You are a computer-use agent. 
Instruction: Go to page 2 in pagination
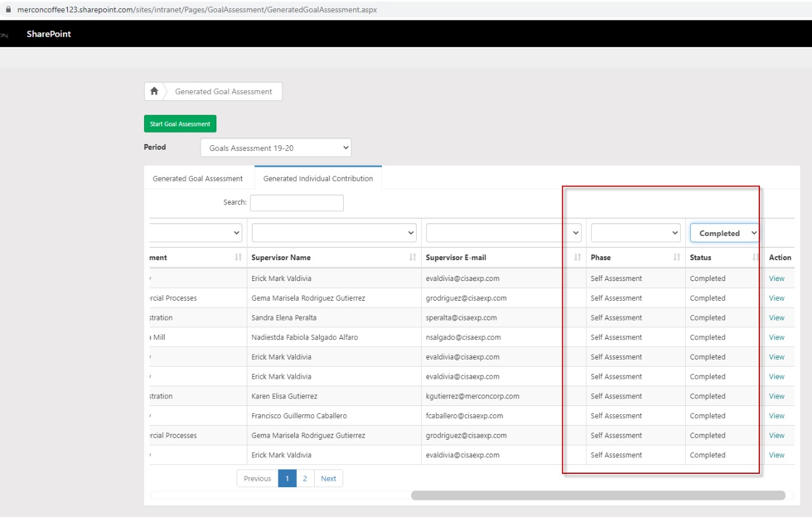[304, 479]
